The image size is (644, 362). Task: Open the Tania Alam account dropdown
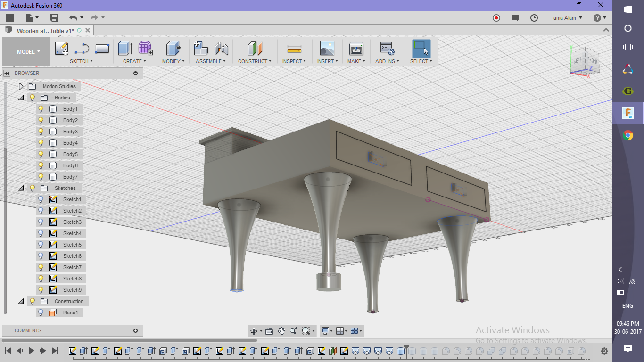point(567,18)
